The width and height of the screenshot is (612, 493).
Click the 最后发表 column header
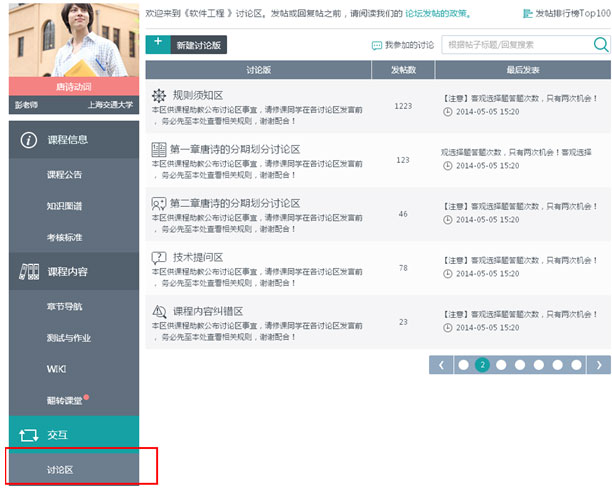click(523, 70)
